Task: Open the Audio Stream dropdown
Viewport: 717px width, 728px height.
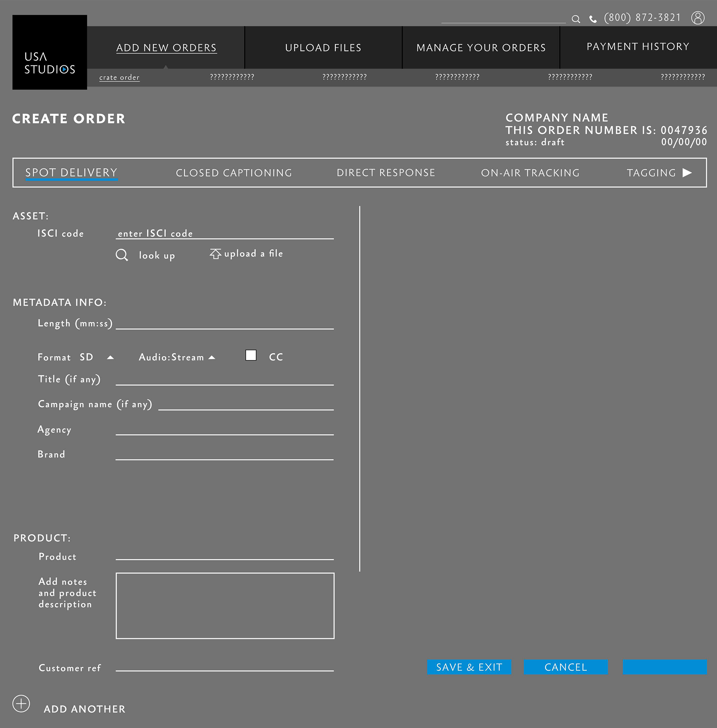Action: point(212,357)
